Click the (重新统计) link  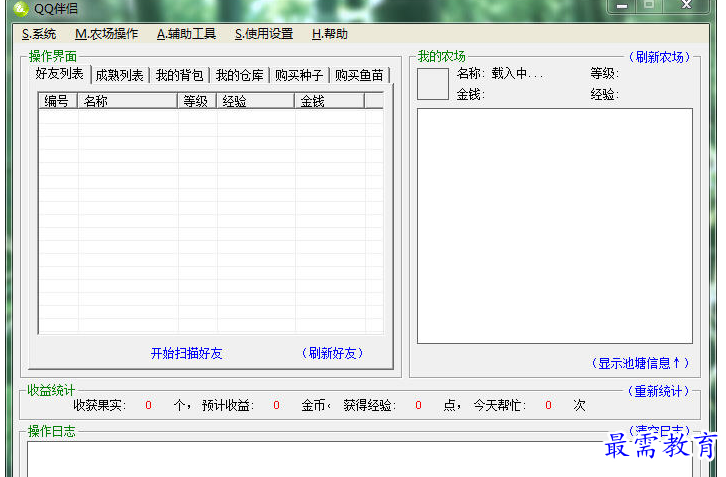[658, 391]
